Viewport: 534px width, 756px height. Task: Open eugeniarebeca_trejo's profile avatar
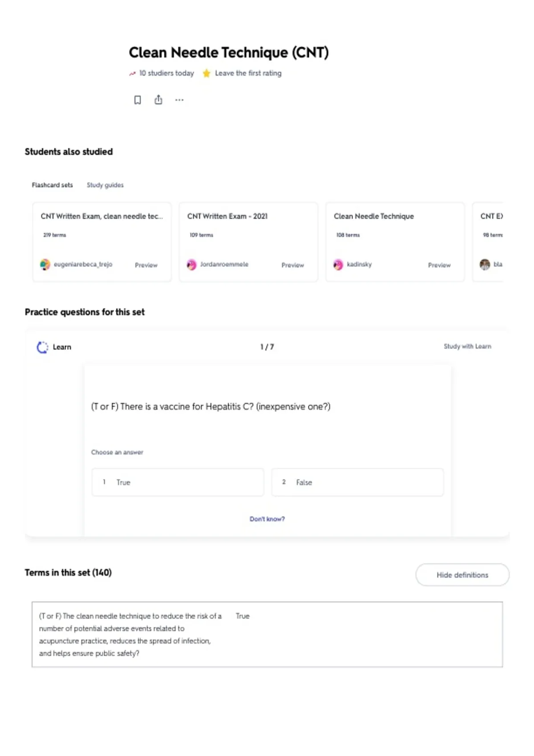tap(45, 265)
